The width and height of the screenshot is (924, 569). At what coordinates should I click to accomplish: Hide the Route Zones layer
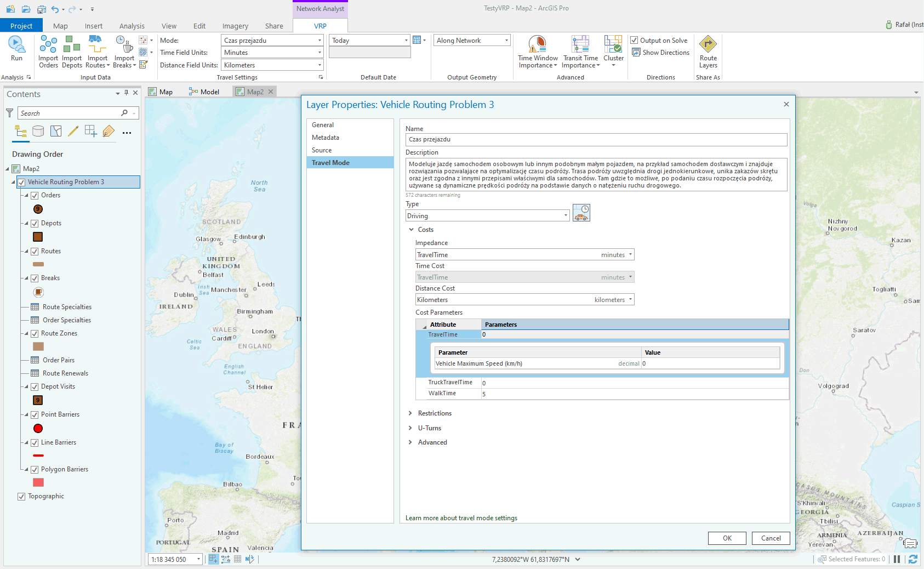click(x=35, y=333)
